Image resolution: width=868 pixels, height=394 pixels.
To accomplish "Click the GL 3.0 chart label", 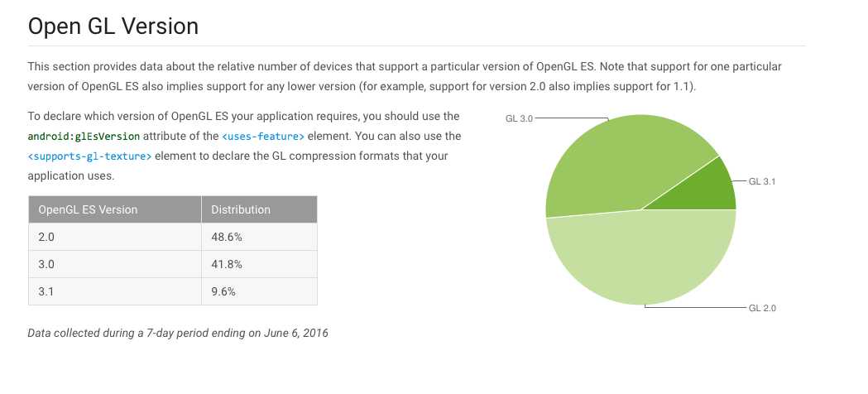I will click(519, 118).
